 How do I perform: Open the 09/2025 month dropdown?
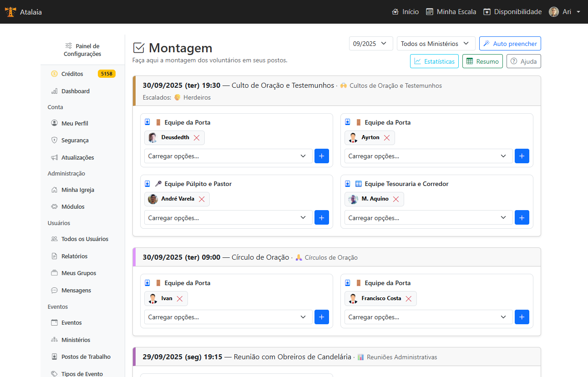point(371,44)
